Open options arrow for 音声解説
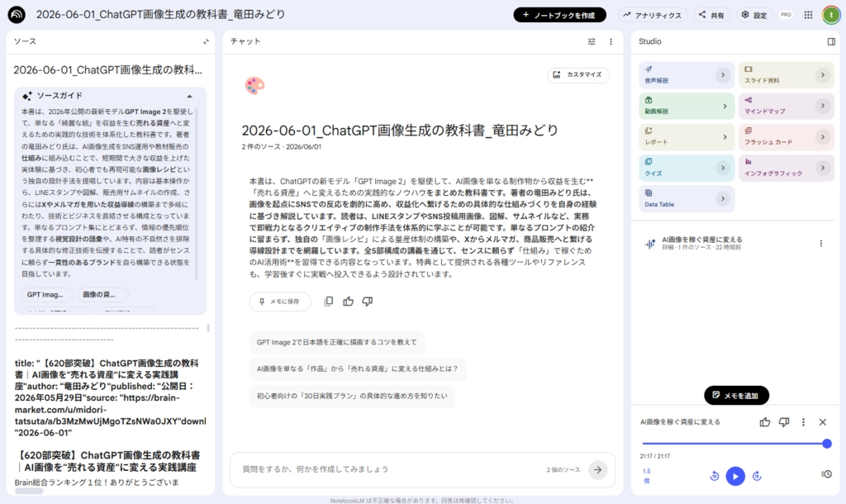The image size is (846, 504). (723, 75)
